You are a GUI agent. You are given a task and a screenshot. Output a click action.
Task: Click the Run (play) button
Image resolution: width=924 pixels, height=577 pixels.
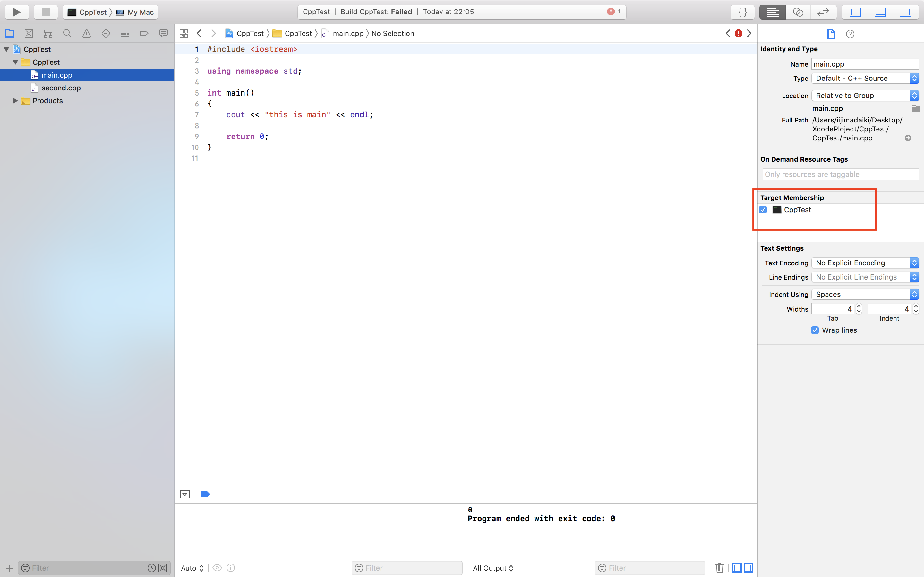(16, 12)
